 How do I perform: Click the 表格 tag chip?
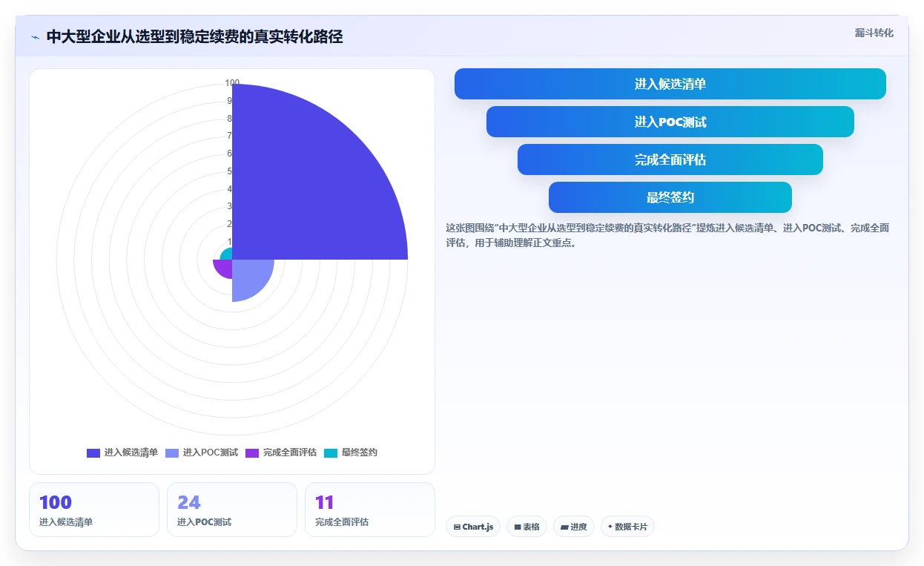527,527
